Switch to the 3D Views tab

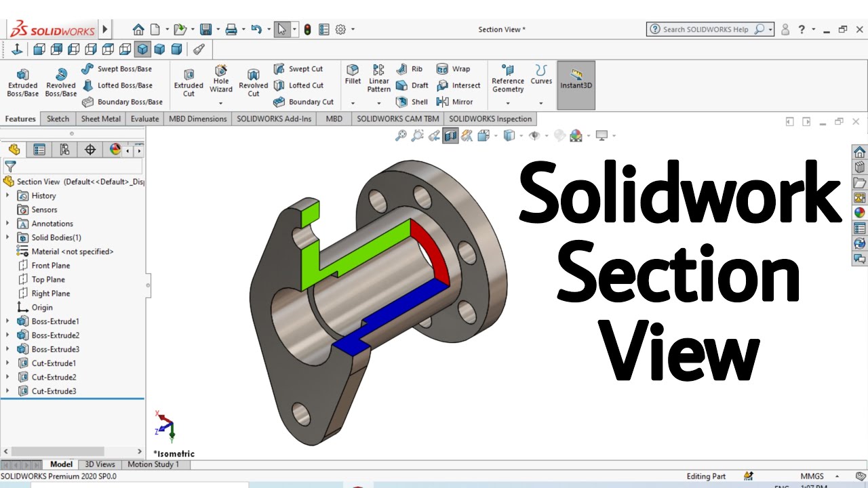[100, 464]
